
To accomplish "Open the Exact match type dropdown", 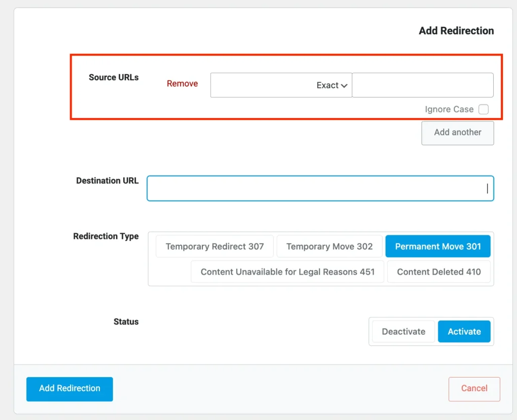I will click(281, 85).
